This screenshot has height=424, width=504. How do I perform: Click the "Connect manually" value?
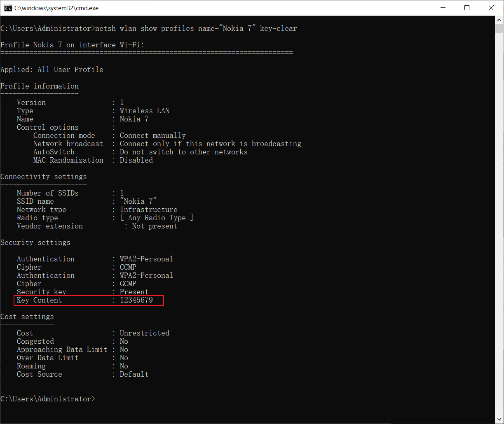click(x=152, y=135)
